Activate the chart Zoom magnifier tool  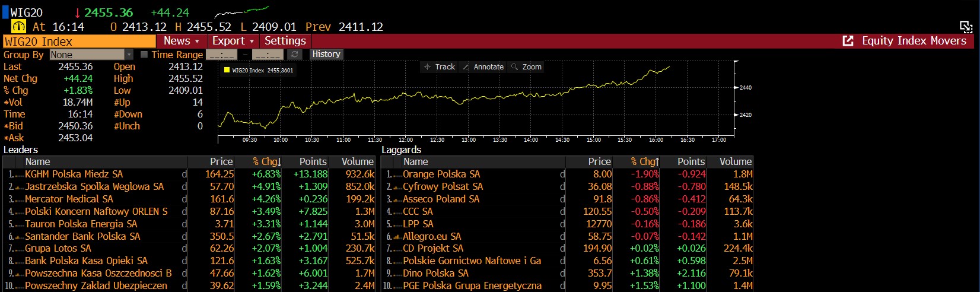pyautogui.click(x=527, y=67)
